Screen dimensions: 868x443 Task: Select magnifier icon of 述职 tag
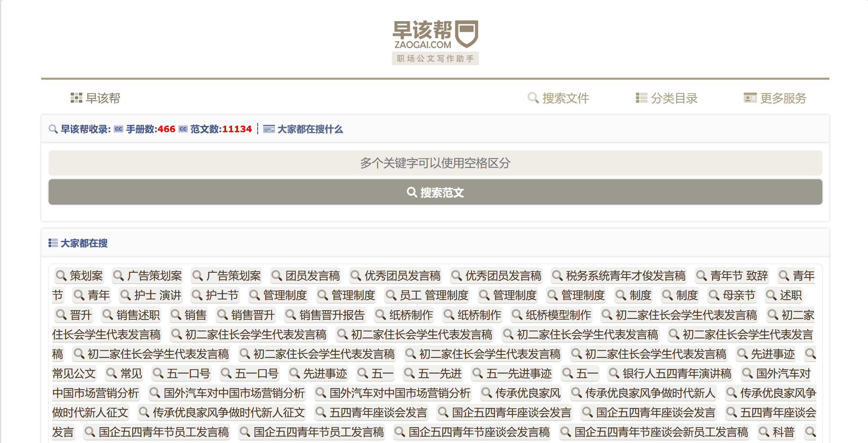coord(771,295)
